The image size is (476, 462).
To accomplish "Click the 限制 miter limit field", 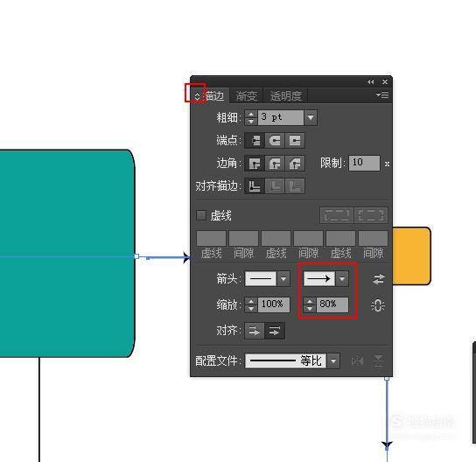I will 364,164.
